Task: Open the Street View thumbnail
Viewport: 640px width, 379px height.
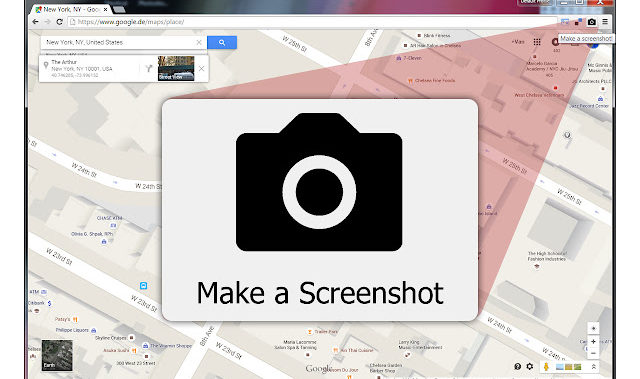Action: [x=176, y=69]
